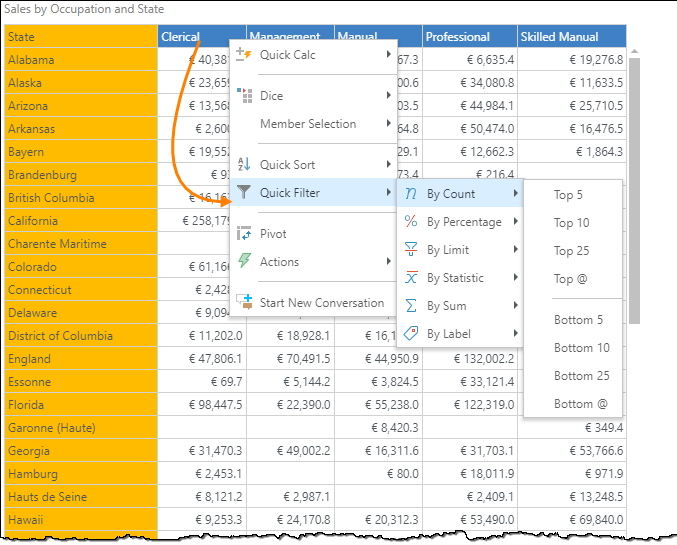Select the Pivot menu entry
The height and width of the screenshot is (545, 677).
pos(313,234)
